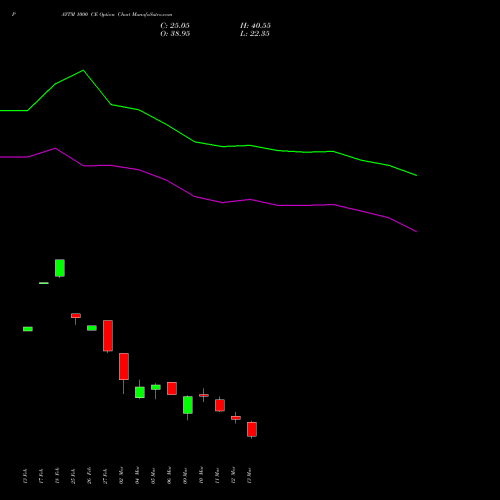500x500 pixels.
Task: Click the high value H: 40.55
Action: (255, 26)
